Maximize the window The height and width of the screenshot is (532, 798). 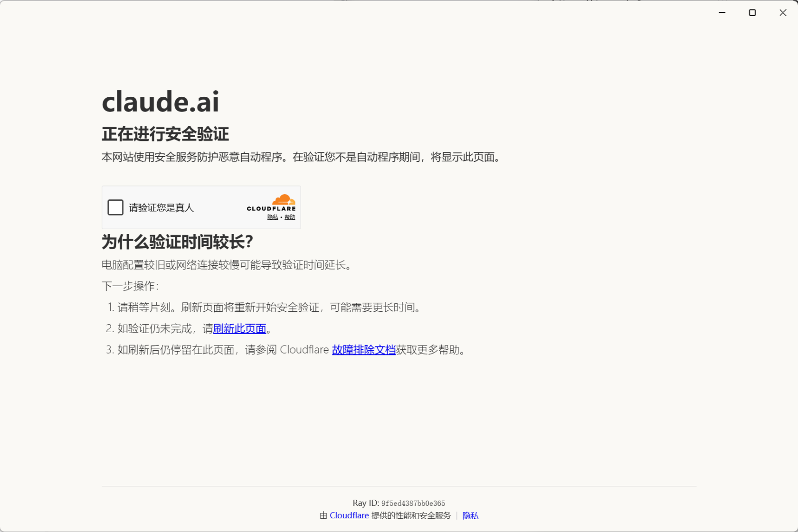[x=752, y=13]
